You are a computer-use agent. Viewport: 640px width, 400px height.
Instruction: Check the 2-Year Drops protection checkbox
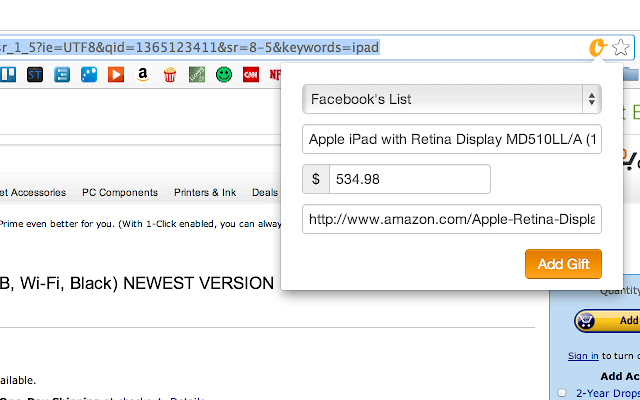pos(562,393)
